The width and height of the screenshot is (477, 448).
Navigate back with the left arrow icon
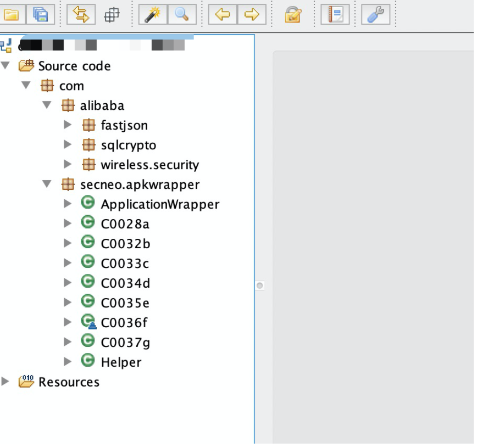pos(223,14)
